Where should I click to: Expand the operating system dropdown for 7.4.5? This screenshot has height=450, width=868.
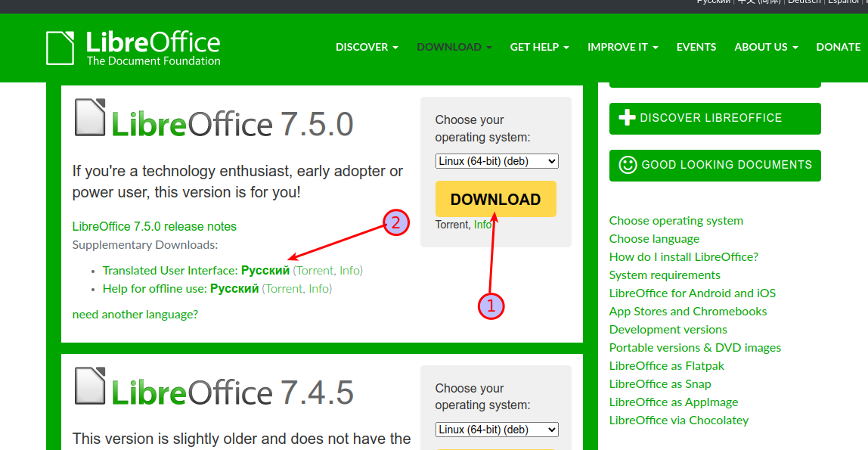point(497,430)
